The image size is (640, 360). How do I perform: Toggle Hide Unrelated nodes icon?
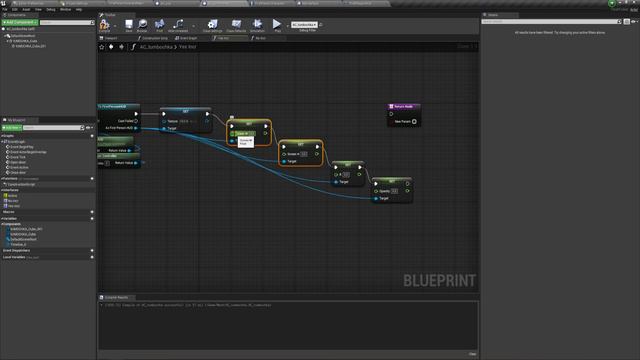point(178,24)
